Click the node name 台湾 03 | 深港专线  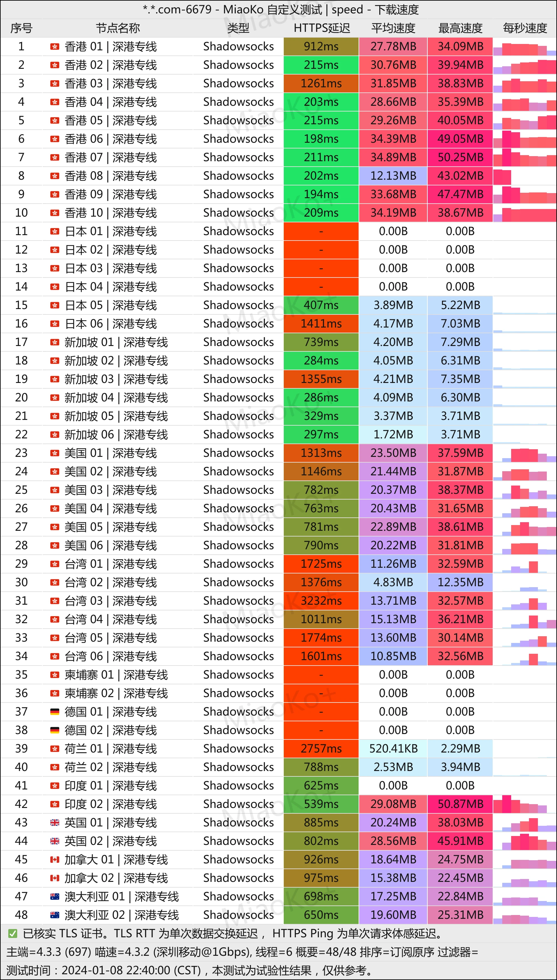[111, 601]
